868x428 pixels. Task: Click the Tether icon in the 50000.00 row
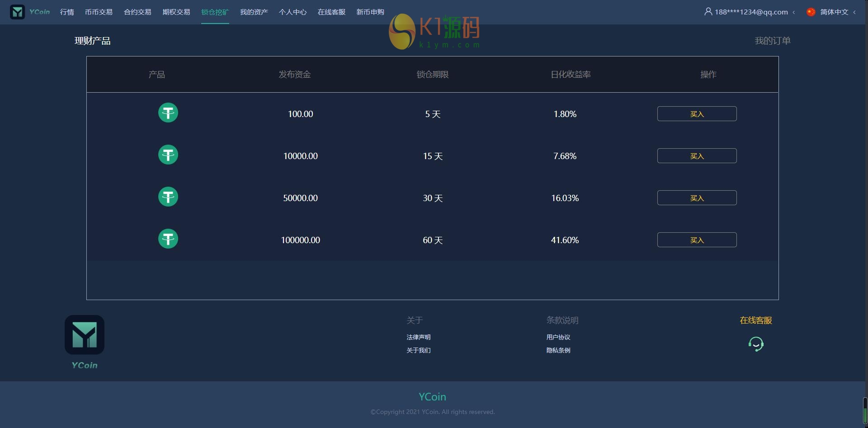pos(168,197)
